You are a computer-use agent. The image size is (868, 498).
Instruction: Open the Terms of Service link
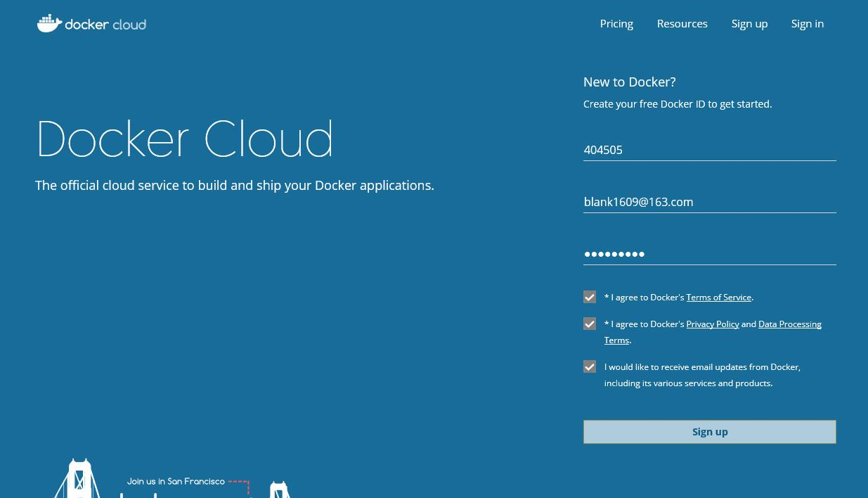(x=718, y=298)
